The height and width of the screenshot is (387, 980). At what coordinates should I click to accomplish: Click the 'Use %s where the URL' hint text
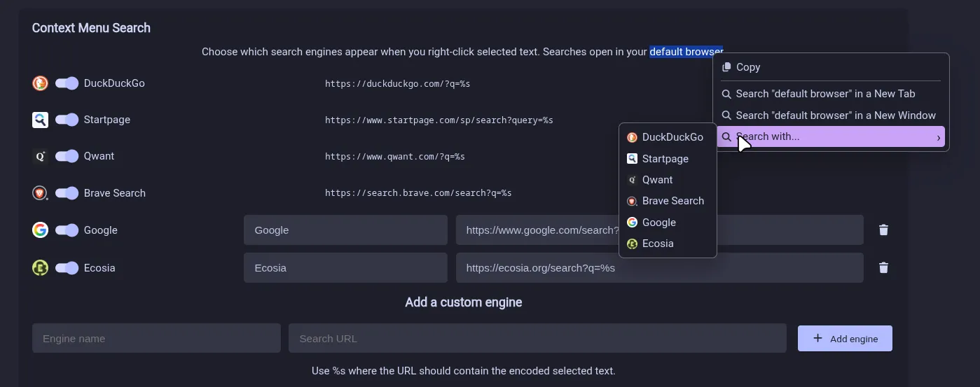(x=464, y=371)
